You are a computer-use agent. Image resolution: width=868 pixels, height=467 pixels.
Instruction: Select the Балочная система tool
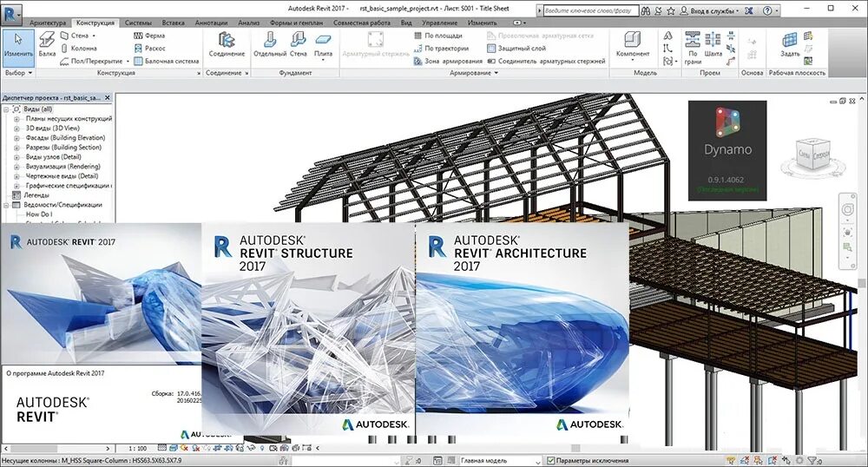(x=166, y=62)
